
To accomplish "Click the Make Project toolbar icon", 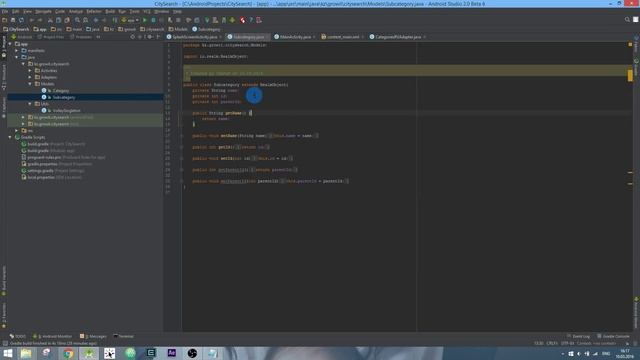I will pos(115,20).
